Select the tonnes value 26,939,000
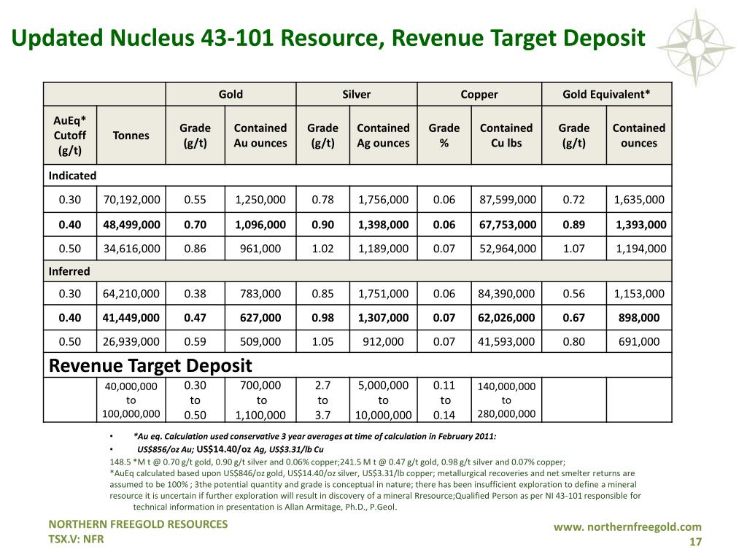The width and height of the screenshot is (747, 560). click(131, 341)
